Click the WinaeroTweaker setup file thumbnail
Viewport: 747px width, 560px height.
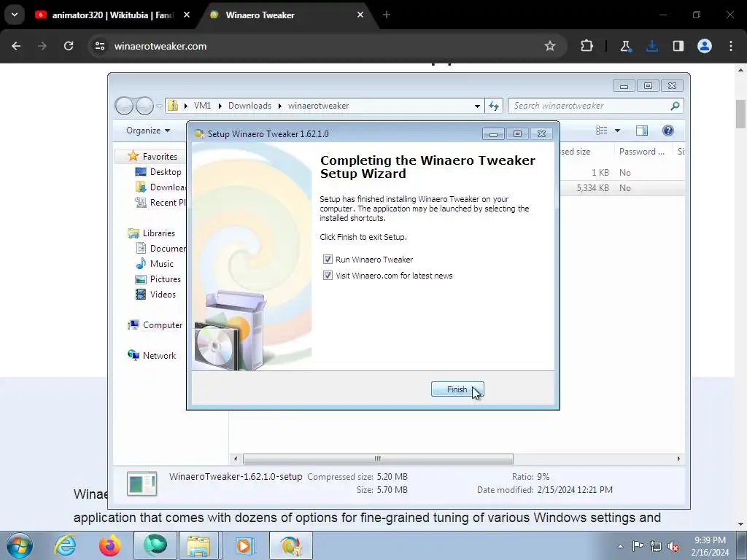tap(142, 483)
